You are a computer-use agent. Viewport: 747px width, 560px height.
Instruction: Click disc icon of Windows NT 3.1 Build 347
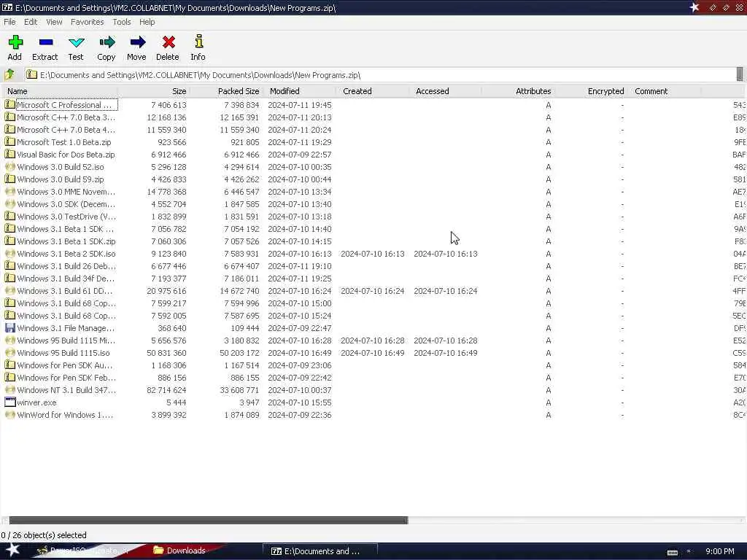coord(9,390)
